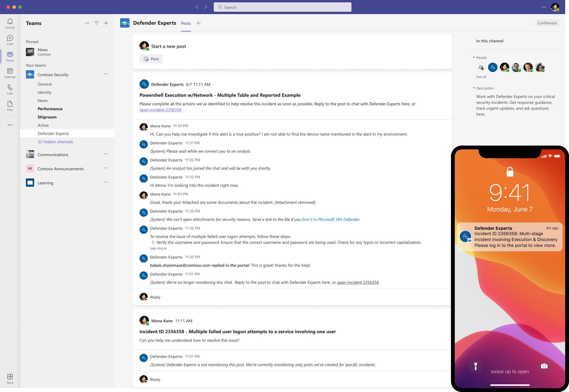The height and width of the screenshot is (392, 569).
Task: Click the plus icon to join or create team
Action: (x=106, y=23)
